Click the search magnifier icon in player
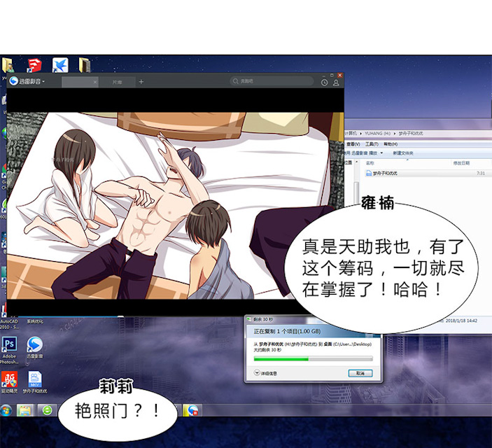Image resolution: width=492 pixels, height=448 pixels. [x=235, y=81]
